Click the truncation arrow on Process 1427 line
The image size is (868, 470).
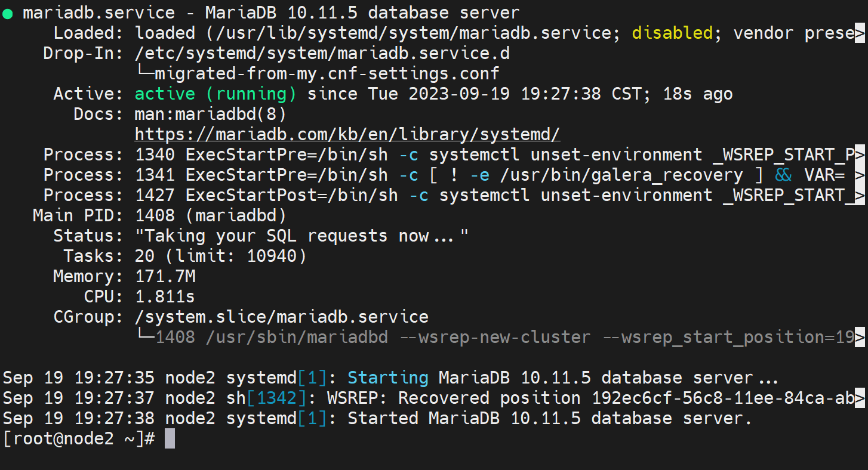pyautogui.click(x=860, y=196)
